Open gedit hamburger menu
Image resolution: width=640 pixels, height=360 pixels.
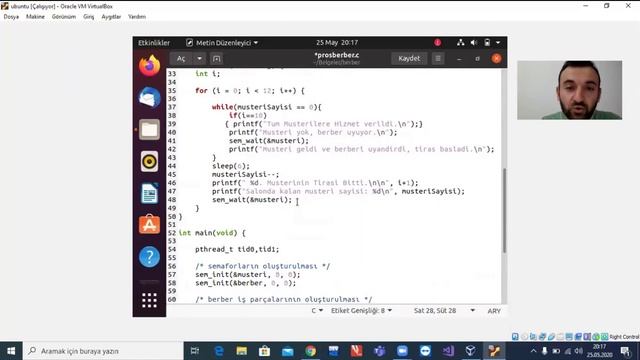[438, 59]
